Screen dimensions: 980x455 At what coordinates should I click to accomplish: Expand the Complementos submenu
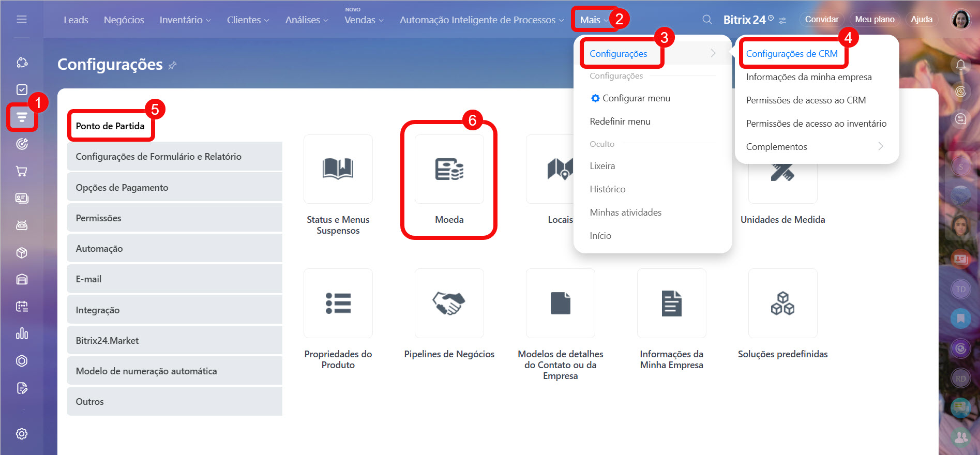[x=815, y=146]
